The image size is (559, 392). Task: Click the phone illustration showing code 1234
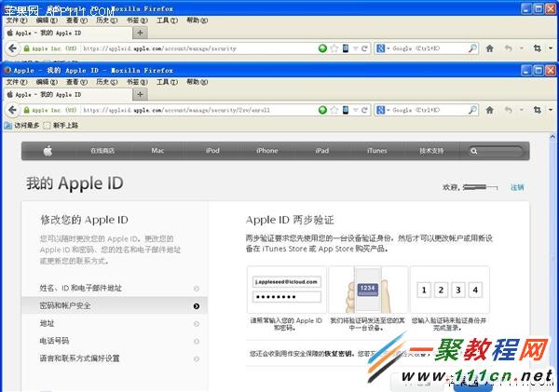click(x=368, y=290)
